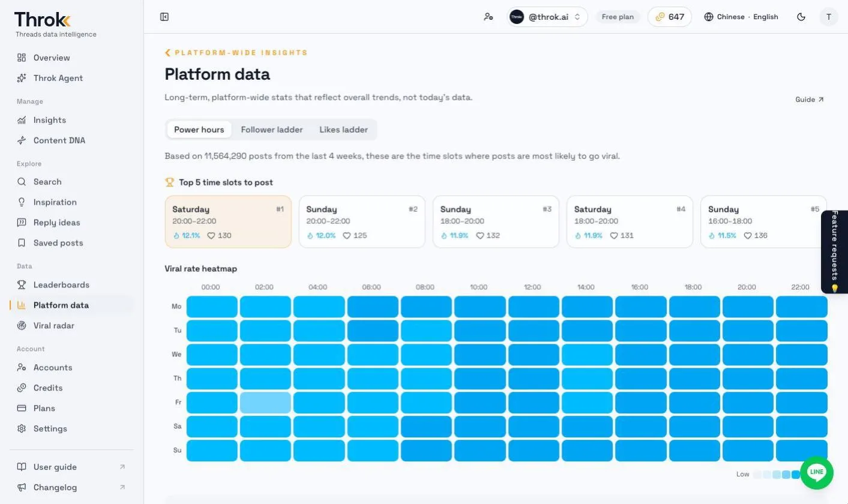Open the account manager user icon

point(489,17)
